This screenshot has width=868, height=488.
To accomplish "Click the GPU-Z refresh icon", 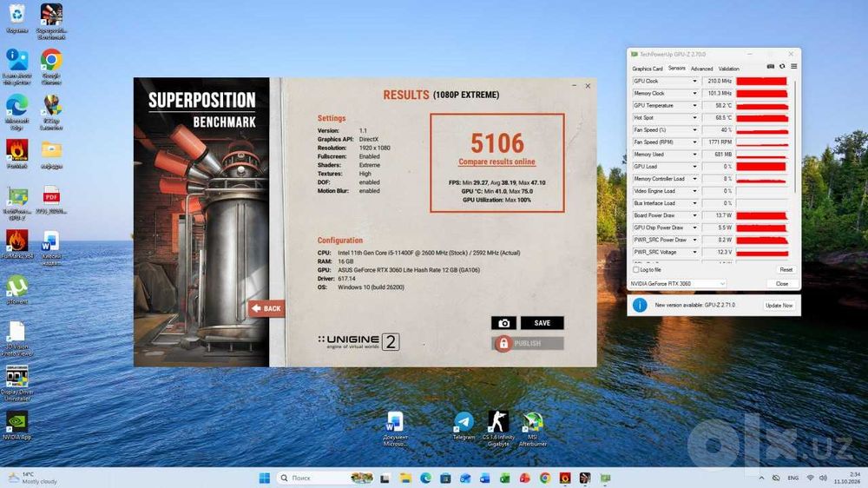I will coord(782,67).
